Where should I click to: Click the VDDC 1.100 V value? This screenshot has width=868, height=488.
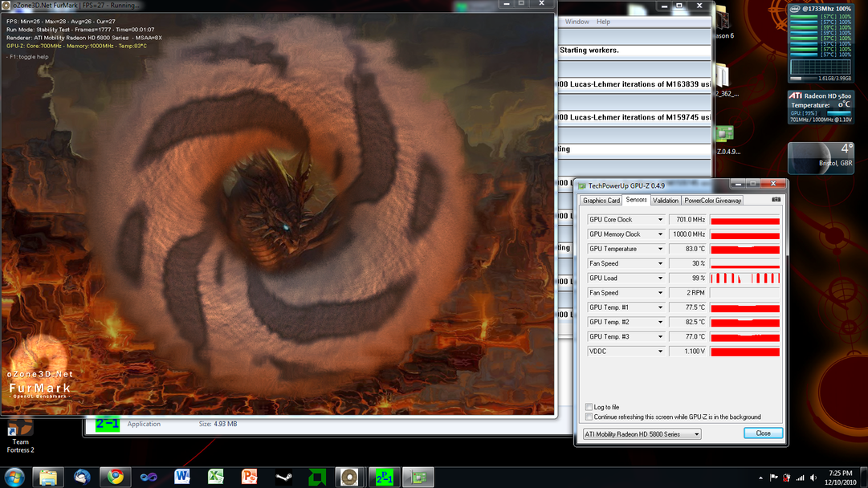click(688, 352)
